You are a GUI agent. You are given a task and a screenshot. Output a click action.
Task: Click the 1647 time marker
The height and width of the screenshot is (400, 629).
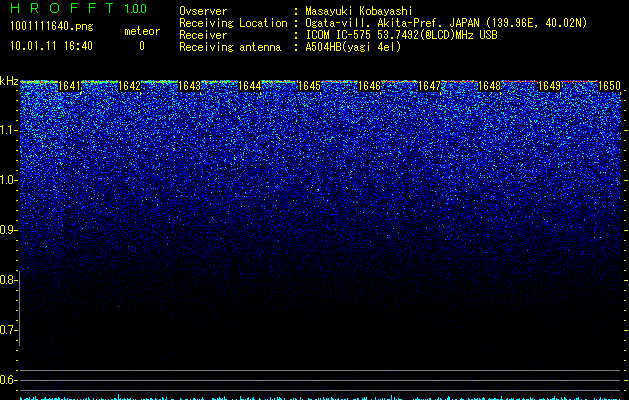pos(430,86)
